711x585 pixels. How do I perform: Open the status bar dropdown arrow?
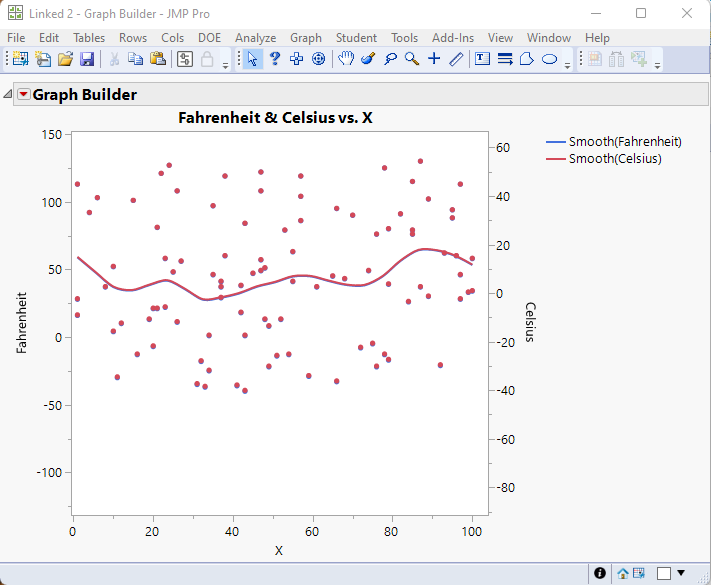681,573
